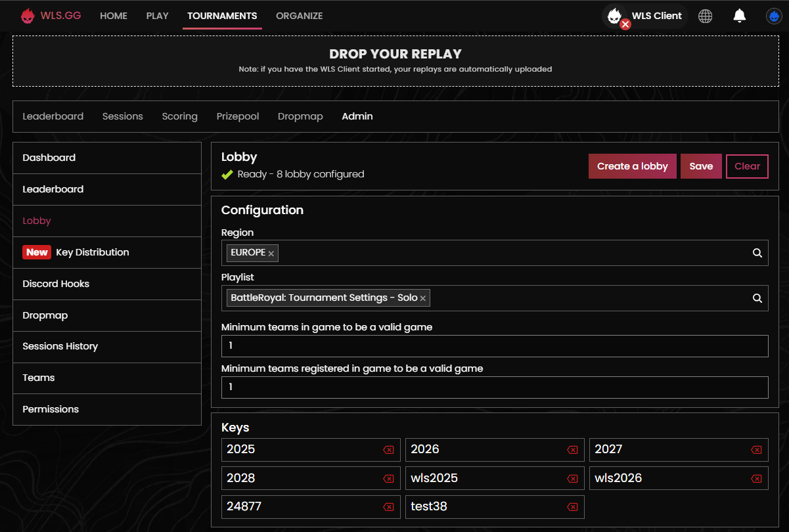Open the Prizepool tab

point(237,116)
